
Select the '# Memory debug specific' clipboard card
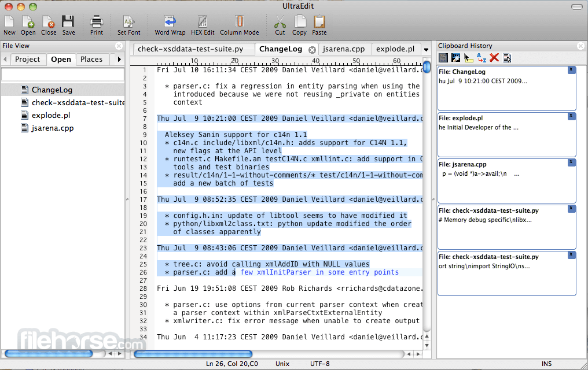[506, 227]
